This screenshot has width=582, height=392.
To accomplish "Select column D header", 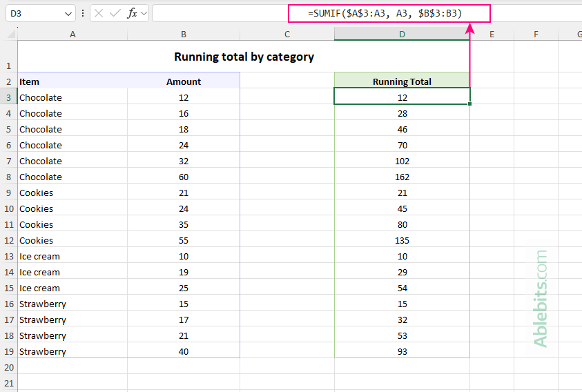I will click(402, 35).
